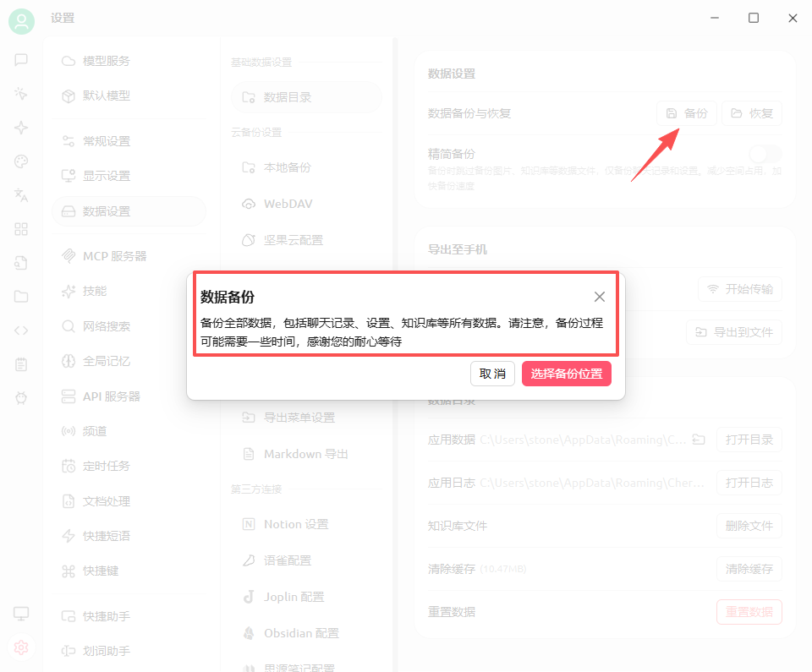Click the settings gear sidebar icon
Image resolution: width=812 pixels, height=672 pixels.
(21, 647)
